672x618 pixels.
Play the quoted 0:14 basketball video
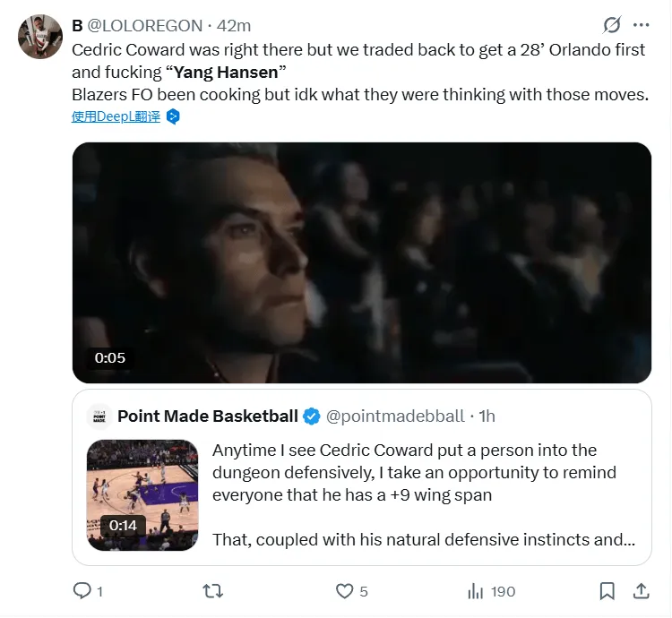click(142, 494)
